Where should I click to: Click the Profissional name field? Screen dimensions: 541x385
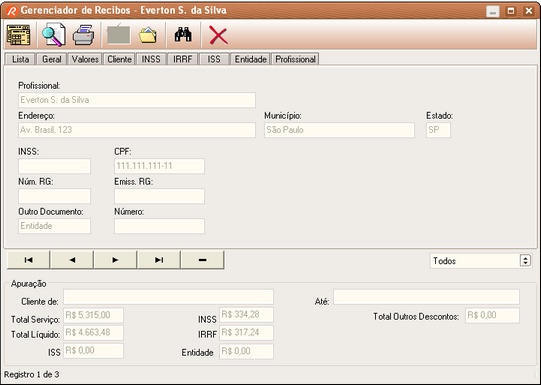(x=137, y=100)
